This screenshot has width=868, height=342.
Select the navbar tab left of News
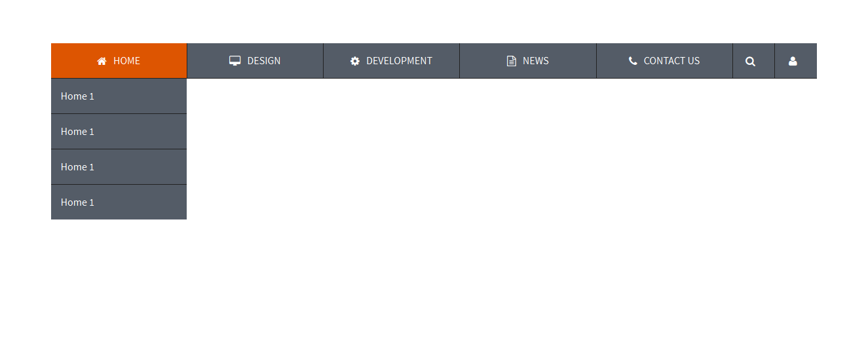coord(391,61)
